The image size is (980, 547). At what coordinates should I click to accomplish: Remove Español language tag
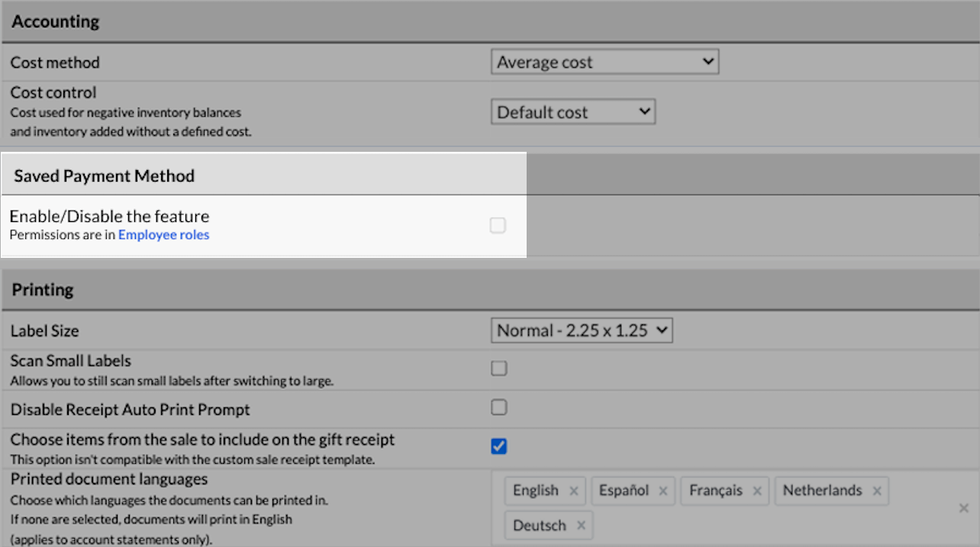pyautogui.click(x=663, y=491)
